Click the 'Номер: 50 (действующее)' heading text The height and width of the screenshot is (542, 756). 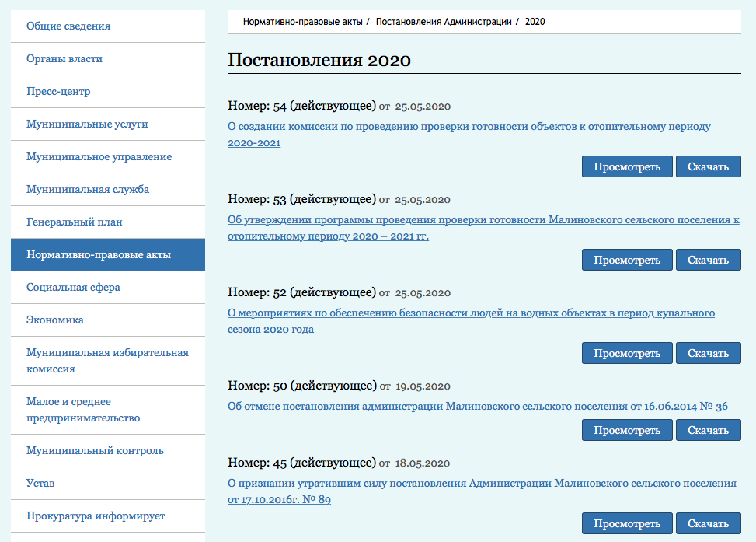click(302, 386)
